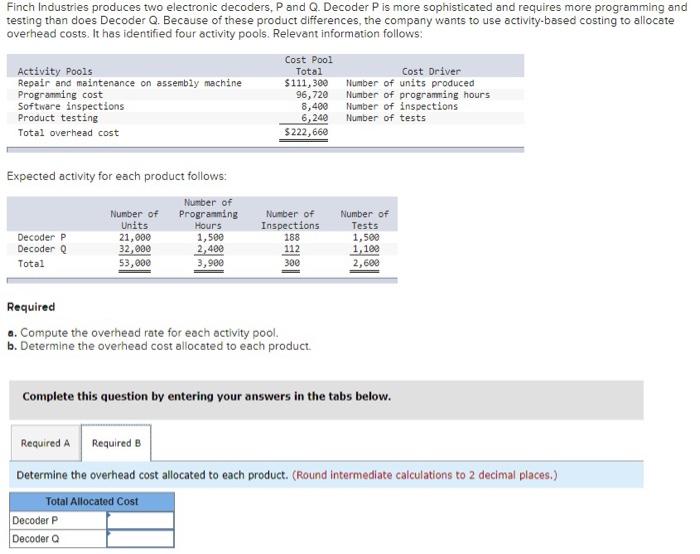Viewport: 700px width, 554px height.
Task: Click the 1,100 tests value for Decoder Q
Action: (x=366, y=249)
